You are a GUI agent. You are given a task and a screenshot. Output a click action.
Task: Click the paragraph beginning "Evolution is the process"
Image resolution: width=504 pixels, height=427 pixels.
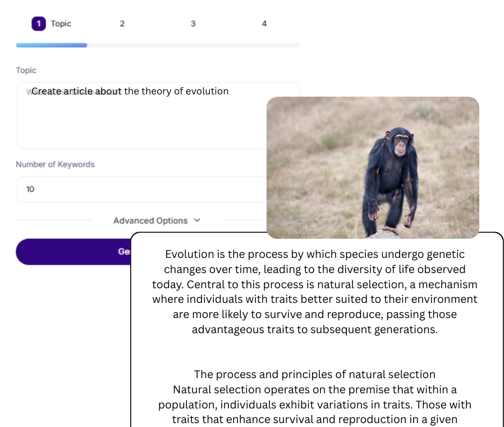coord(314,292)
